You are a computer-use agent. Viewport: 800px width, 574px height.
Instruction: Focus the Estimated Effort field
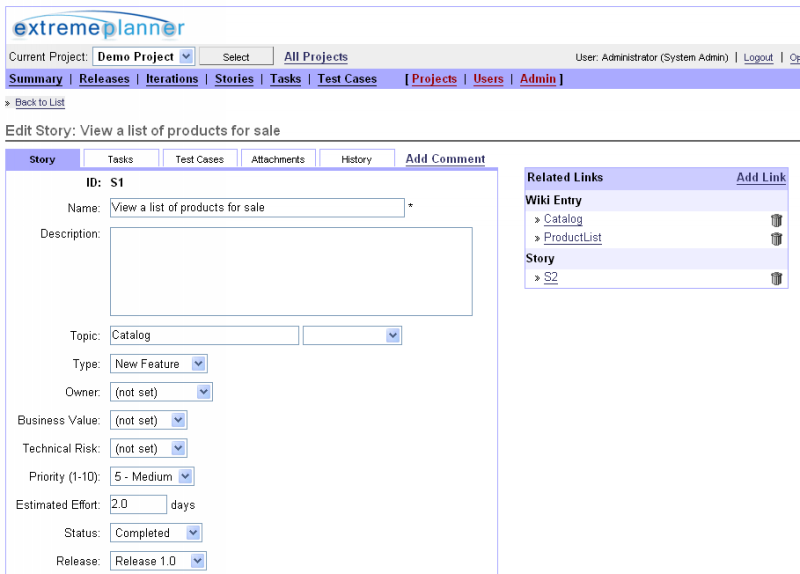point(138,505)
